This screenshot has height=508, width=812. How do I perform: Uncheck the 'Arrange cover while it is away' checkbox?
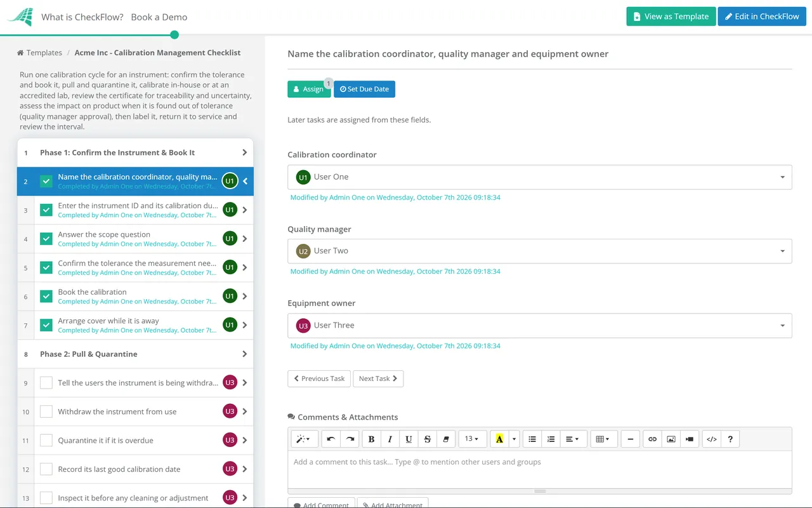point(46,325)
